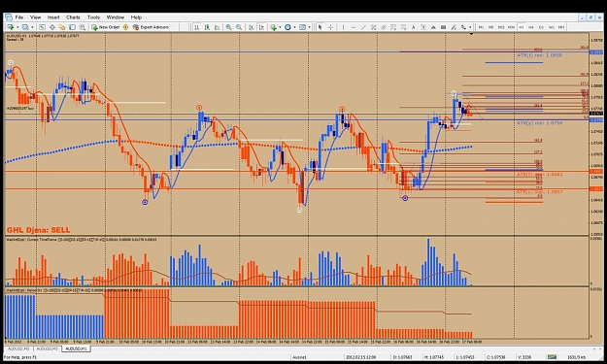This screenshot has height=364, width=607.
Task: Select the Equidistant Channel tool
Action: [373, 27]
